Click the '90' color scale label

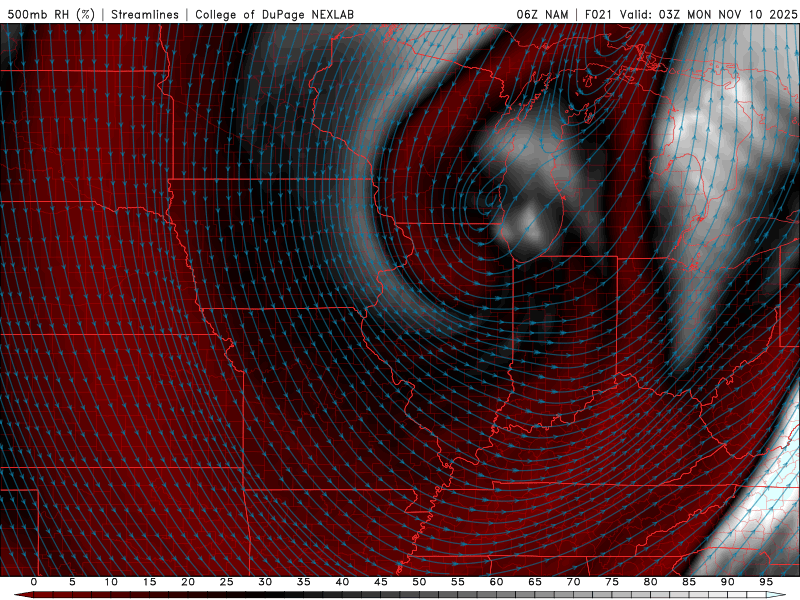(x=728, y=582)
